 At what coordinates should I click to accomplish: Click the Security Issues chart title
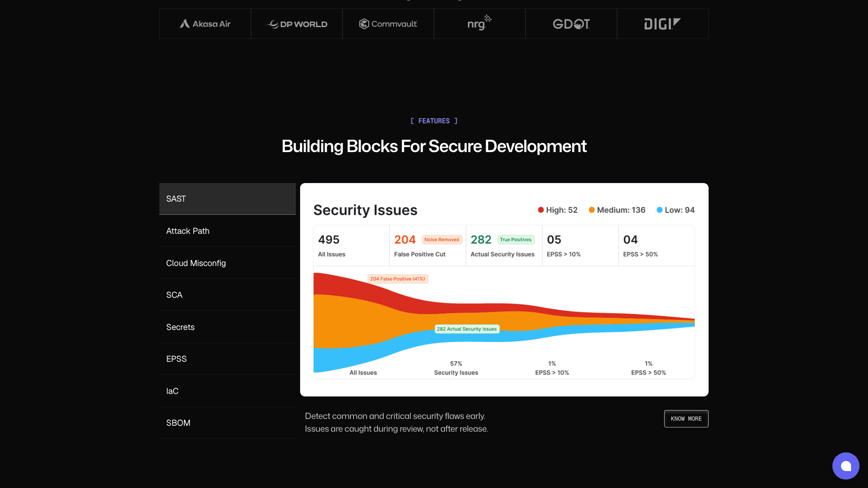(x=365, y=210)
